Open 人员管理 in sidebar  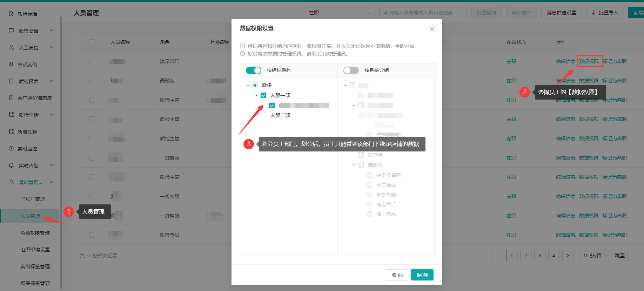coord(30,216)
